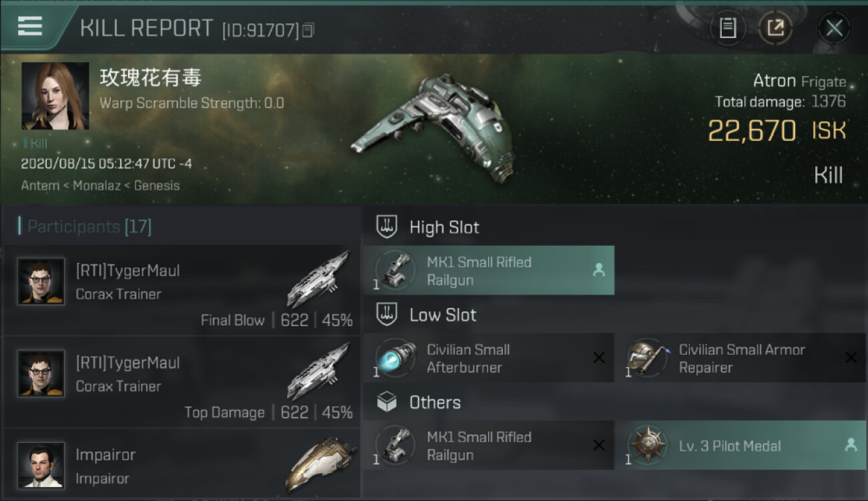The image size is (868, 501).
Task: Click the Participants [17] header
Action: (89, 226)
